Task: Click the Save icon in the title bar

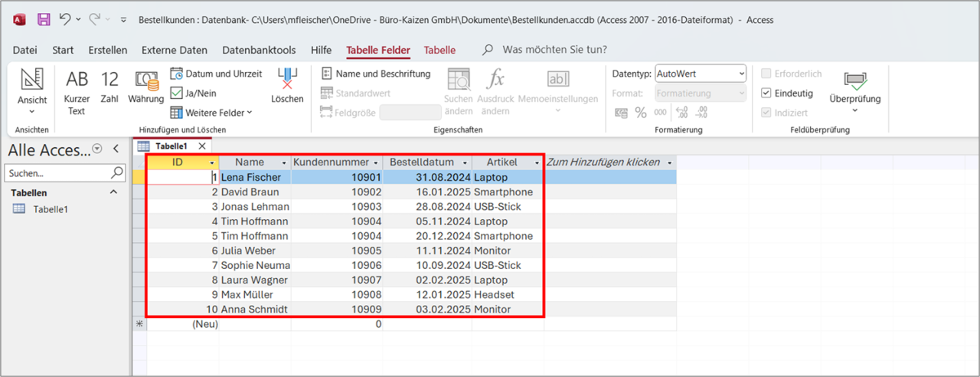Action: (44, 18)
